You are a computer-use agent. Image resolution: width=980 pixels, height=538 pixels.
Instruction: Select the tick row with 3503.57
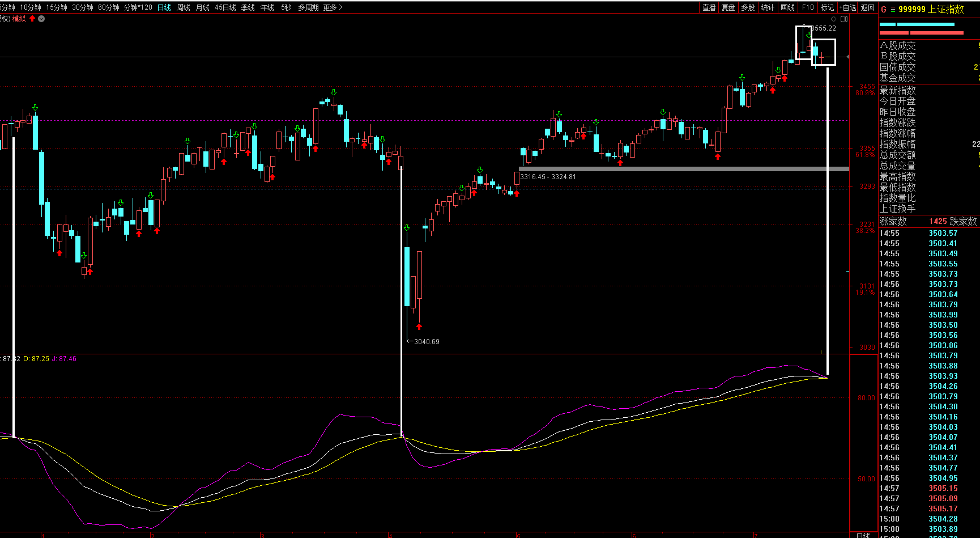point(929,233)
